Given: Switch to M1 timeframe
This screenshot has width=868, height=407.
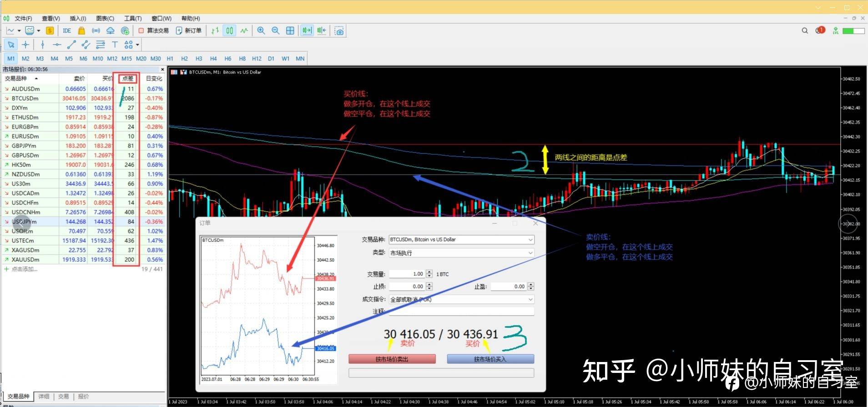Looking at the screenshot, I should point(11,59).
